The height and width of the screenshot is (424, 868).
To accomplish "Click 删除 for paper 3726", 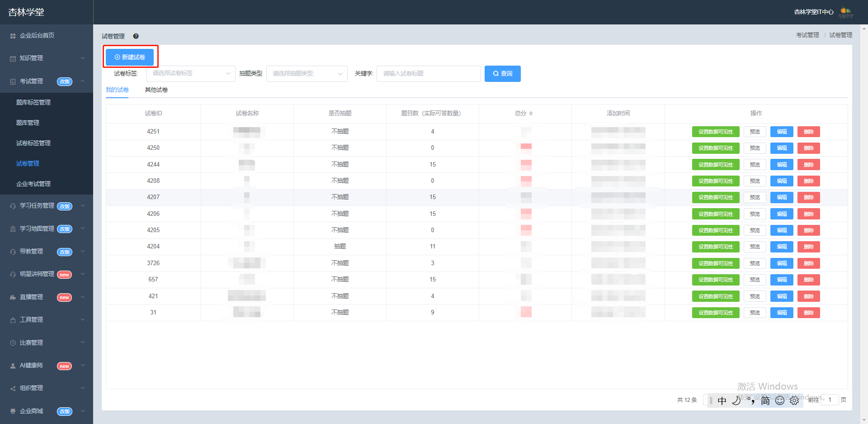I will click(x=809, y=263).
